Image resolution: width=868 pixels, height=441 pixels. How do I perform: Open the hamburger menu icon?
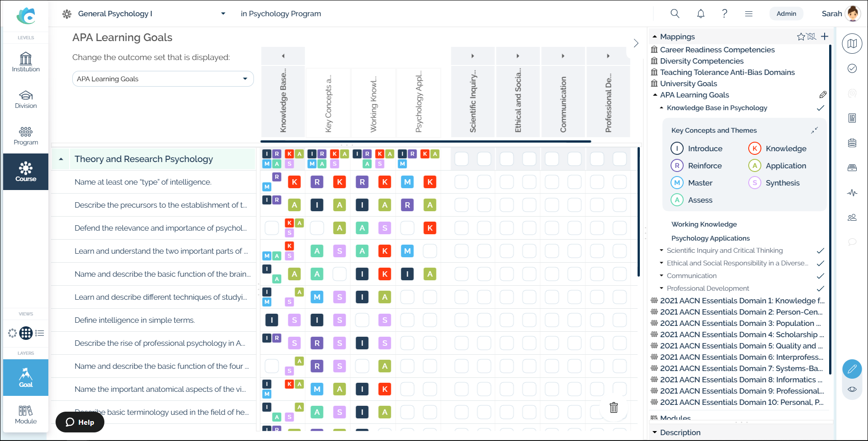coord(749,14)
